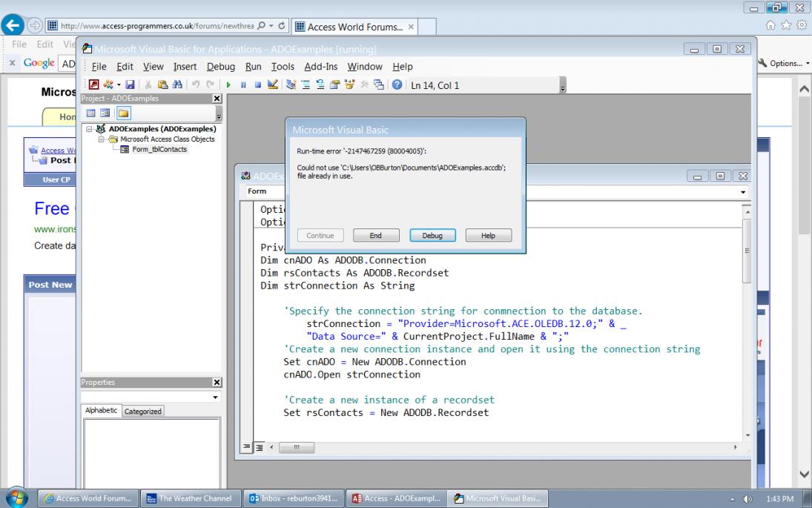Switch to the Categorized properties tab
The image size is (812, 508).
(143, 411)
